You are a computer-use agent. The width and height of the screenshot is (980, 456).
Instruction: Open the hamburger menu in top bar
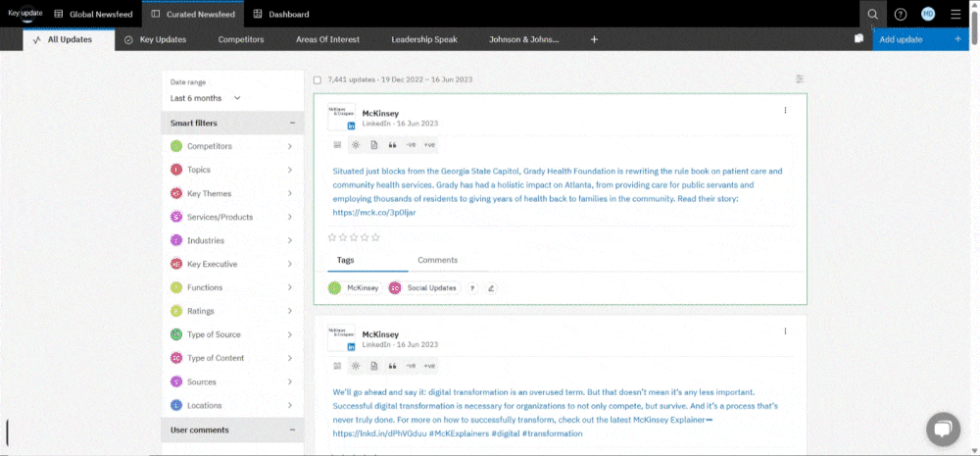point(955,15)
